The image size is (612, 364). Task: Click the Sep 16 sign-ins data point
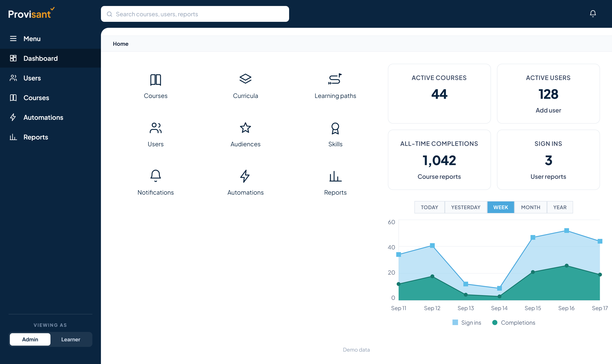tap(566, 230)
